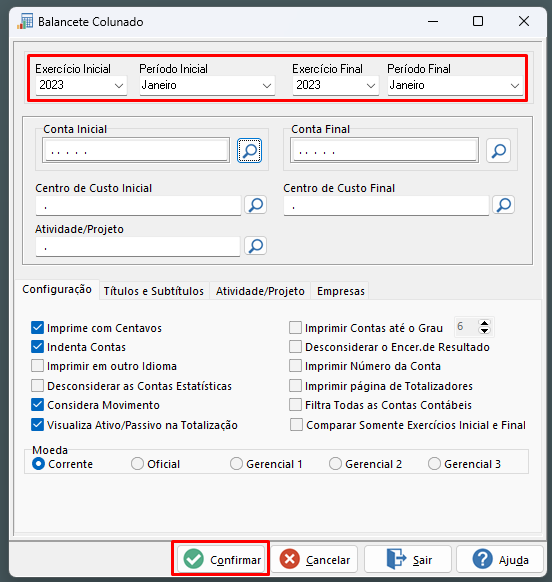Check Comparar Somente Exercícios Inicial e Final
Image resolution: width=552 pixels, height=582 pixels.
(296, 425)
